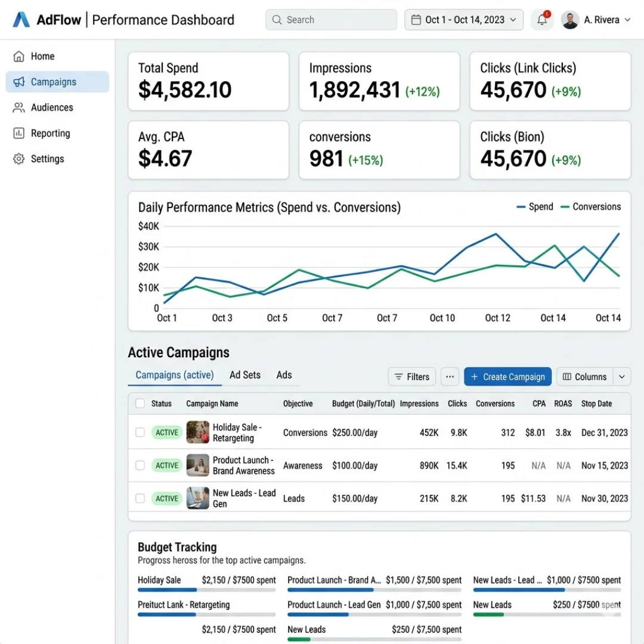
Task: Click the Avg. CPA $4.67 card
Action: pos(208,150)
